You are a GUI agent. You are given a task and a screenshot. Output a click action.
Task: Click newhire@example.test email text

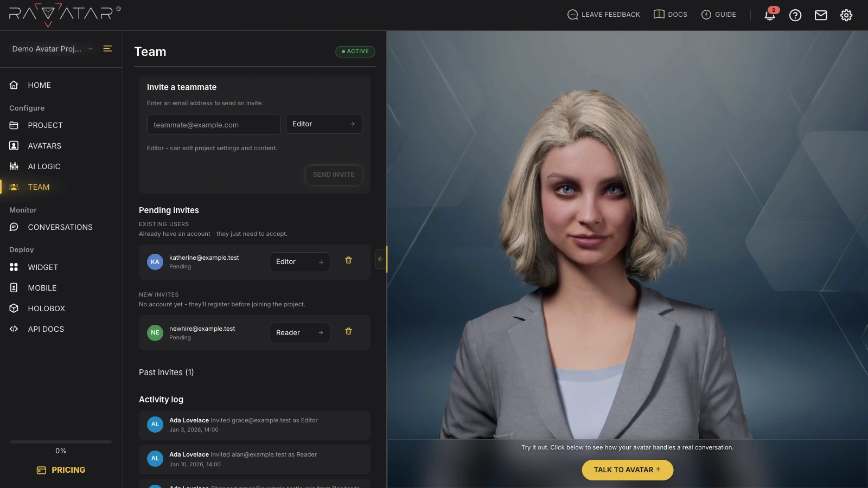[x=202, y=329]
